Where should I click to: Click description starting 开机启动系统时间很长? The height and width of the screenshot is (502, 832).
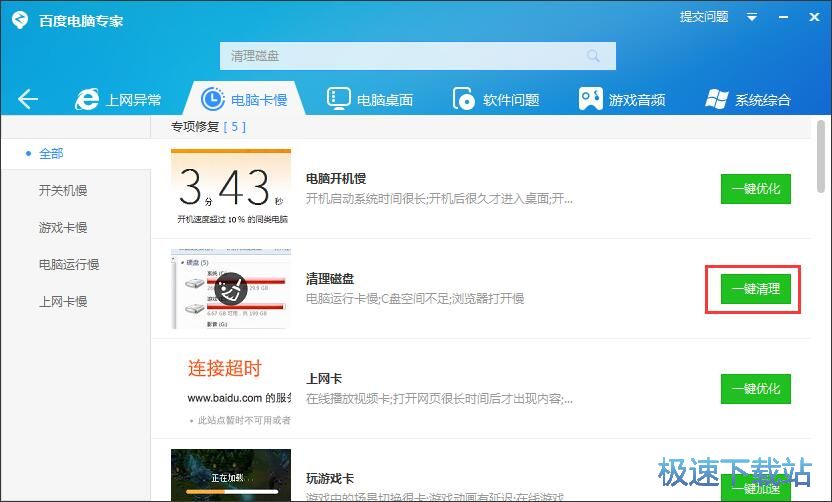(439, 199)
